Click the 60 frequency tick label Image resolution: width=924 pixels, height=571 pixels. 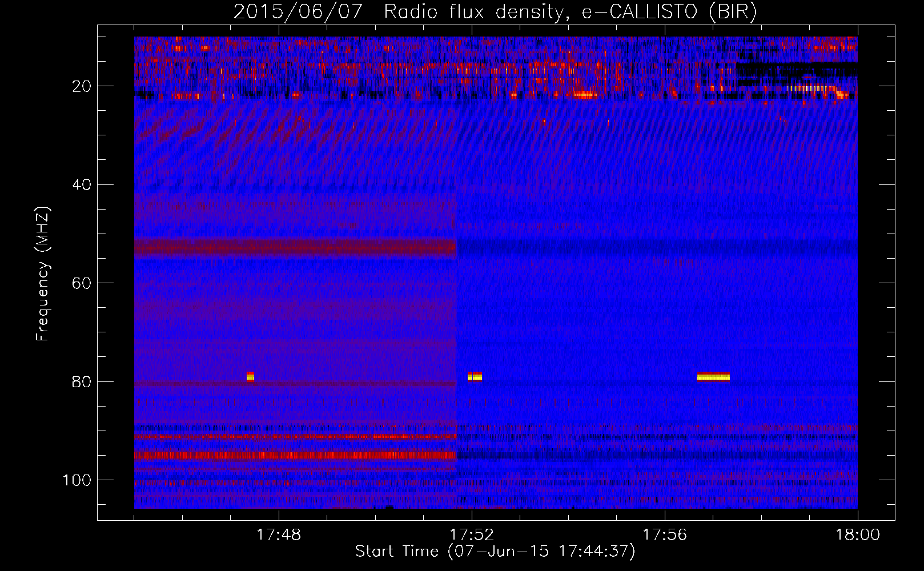(82, 283)
